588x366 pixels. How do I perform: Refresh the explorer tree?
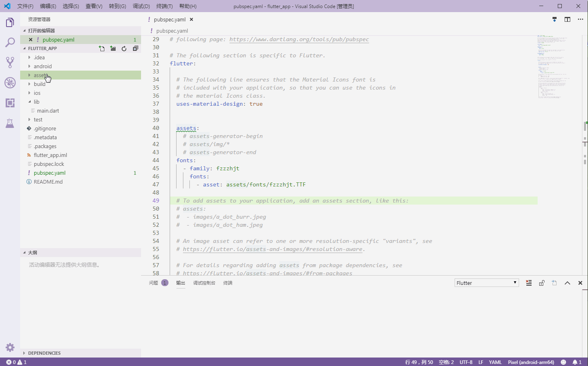(x=124, y=48)
